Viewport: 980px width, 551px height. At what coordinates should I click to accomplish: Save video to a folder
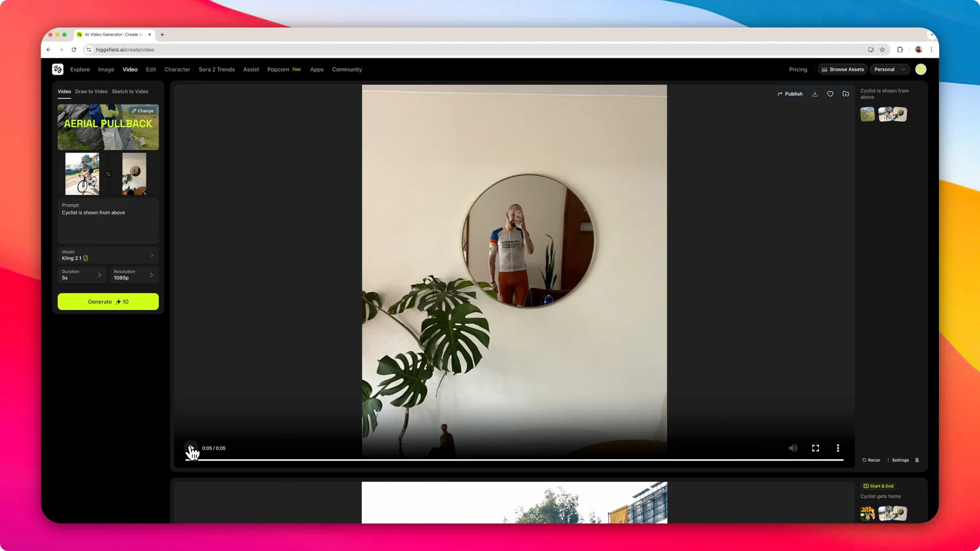pyautogui.click(x=846, y=94)
